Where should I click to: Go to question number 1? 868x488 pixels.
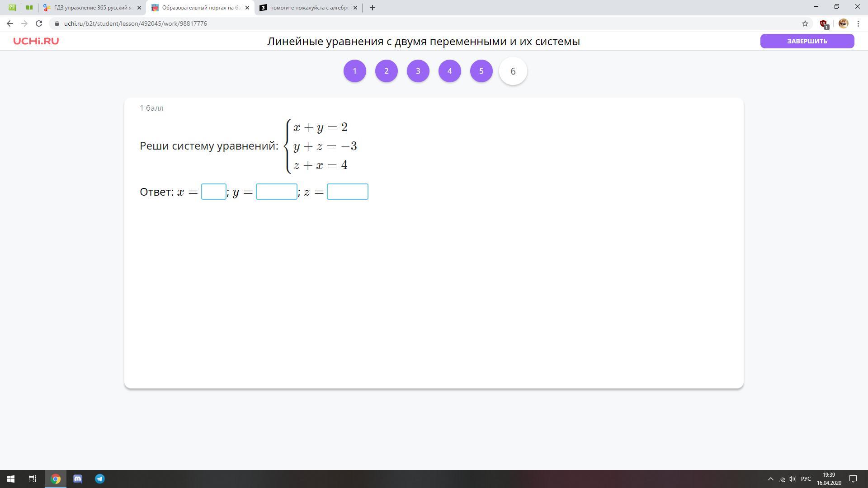(354, 71)
